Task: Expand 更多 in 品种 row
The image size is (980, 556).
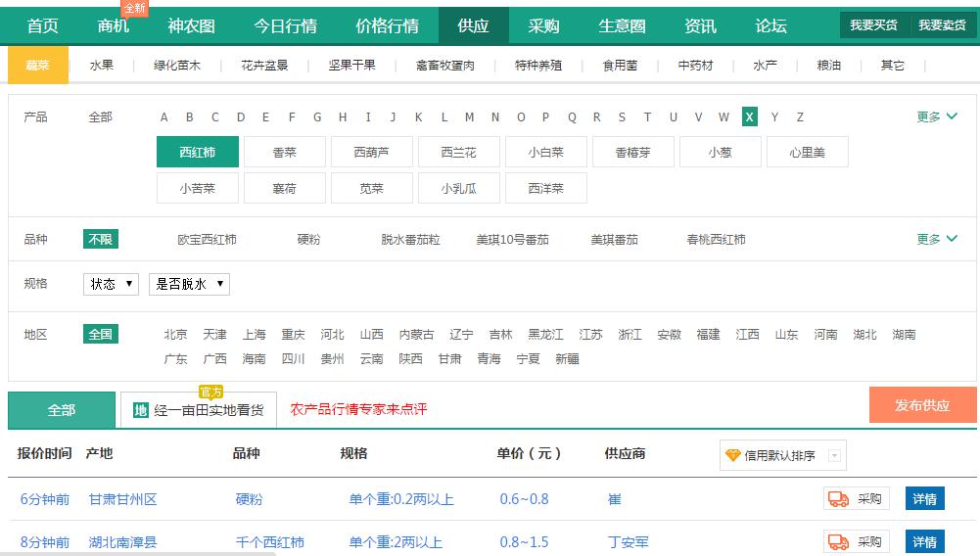Action: pos(936,239)
